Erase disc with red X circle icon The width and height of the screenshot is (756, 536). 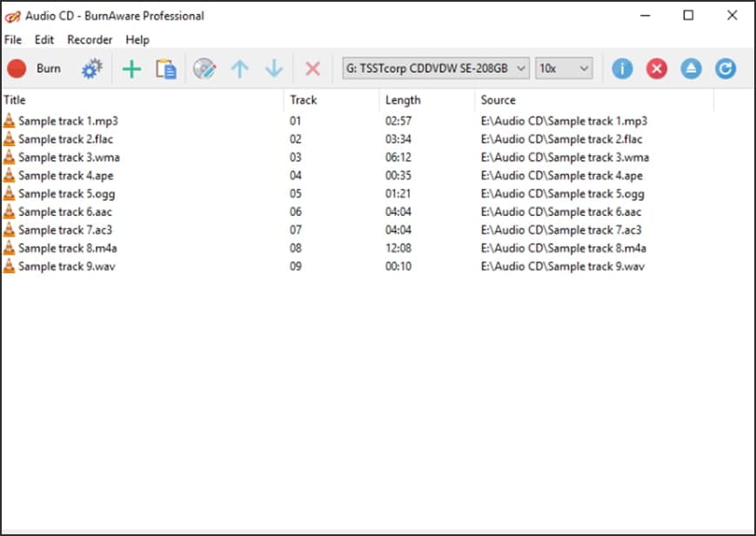657,69
